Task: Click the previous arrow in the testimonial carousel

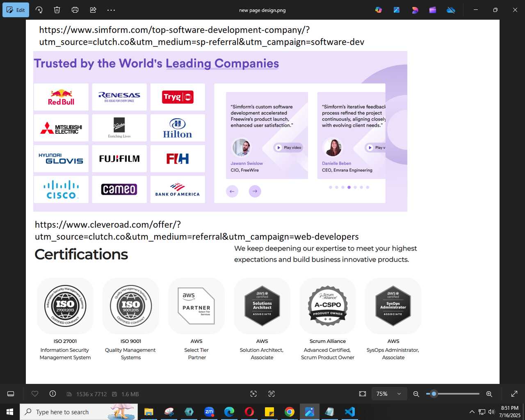Action: [232, 191]
